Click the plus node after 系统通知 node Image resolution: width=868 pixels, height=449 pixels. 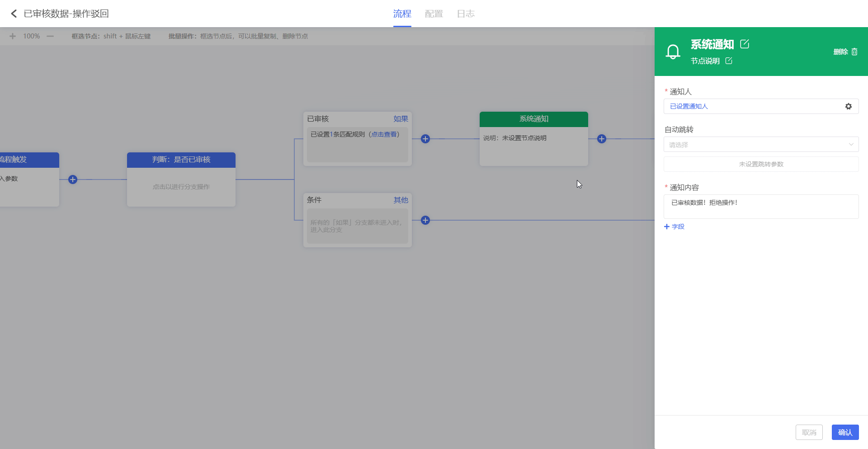pyautogui.click(x=601, y=139)
